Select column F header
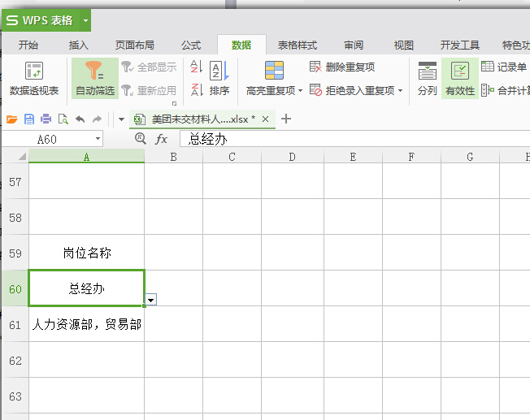 pyautogui.click(x=411, y=157)
